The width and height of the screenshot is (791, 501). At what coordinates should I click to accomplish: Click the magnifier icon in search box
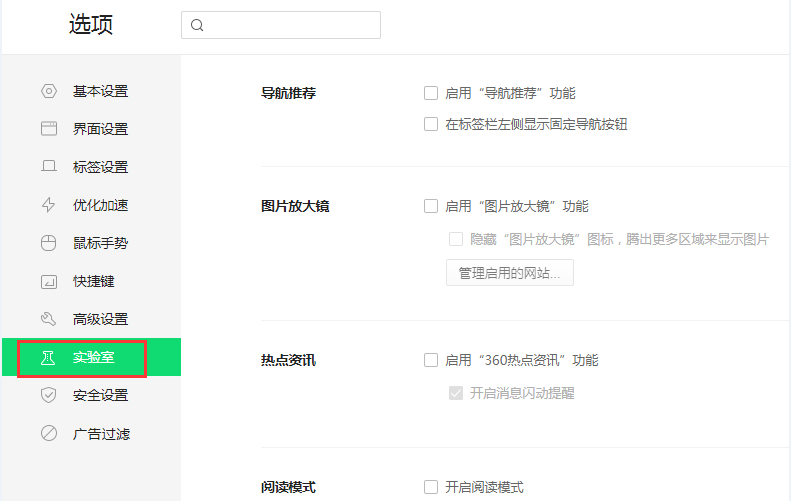pyautogui.click(x=197, y=25)
